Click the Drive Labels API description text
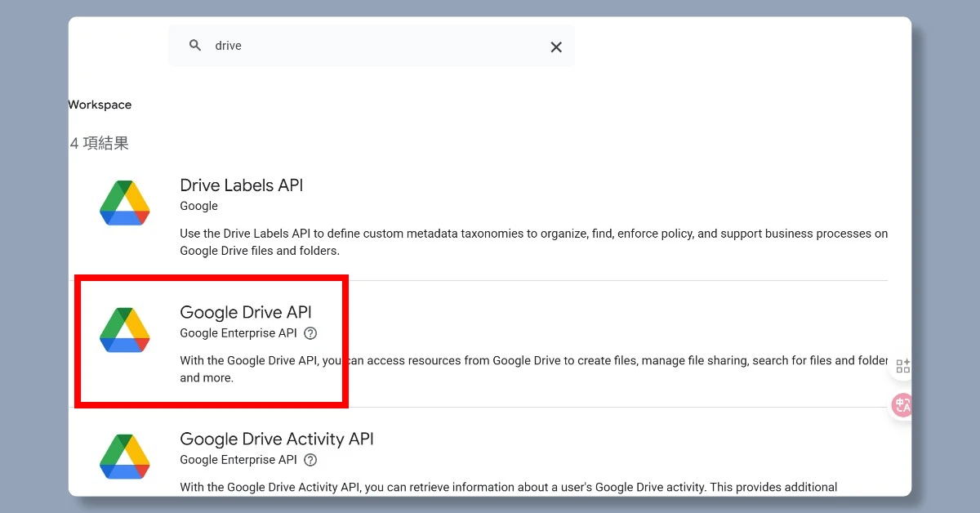The width and height of the screenshot is (980, 513). pyautogui.click(x=534, y=242)
